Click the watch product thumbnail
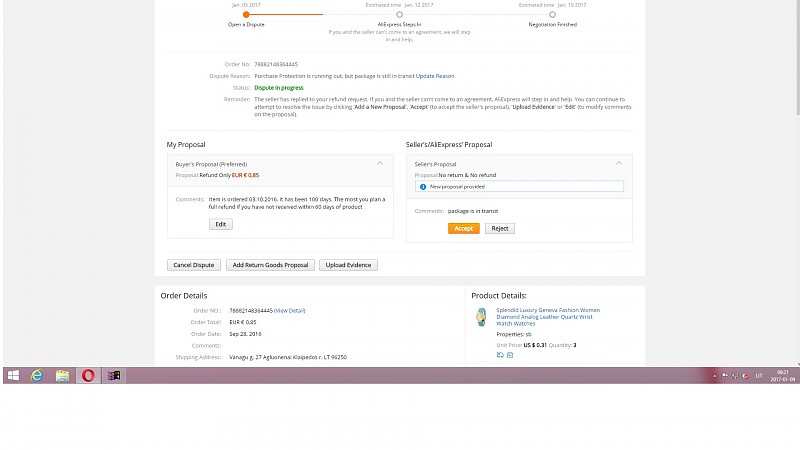 click(481, 317)
